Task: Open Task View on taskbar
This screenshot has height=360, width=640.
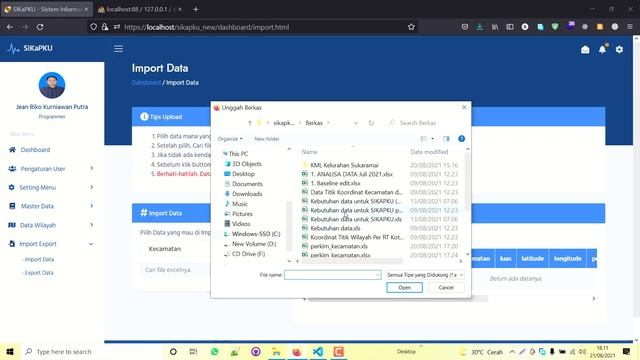Action: click(193, 351)
